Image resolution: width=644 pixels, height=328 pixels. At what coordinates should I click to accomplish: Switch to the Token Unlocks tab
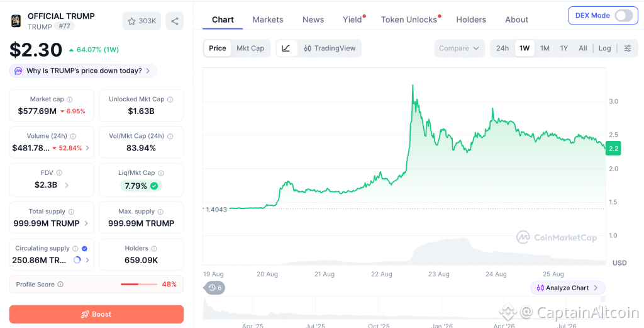click(x=409, y=20)
